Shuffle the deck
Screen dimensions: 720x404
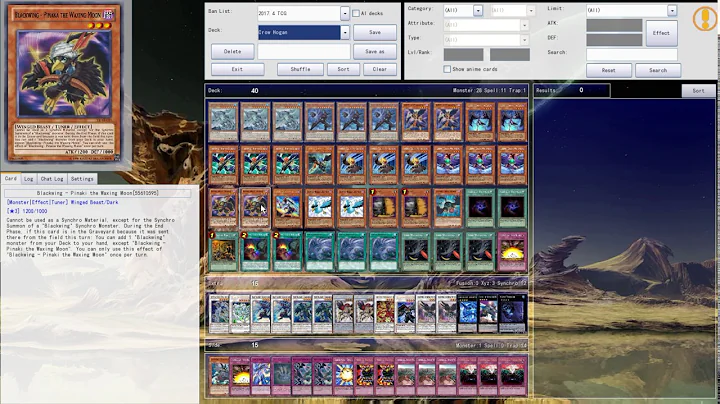pos(300,69)
